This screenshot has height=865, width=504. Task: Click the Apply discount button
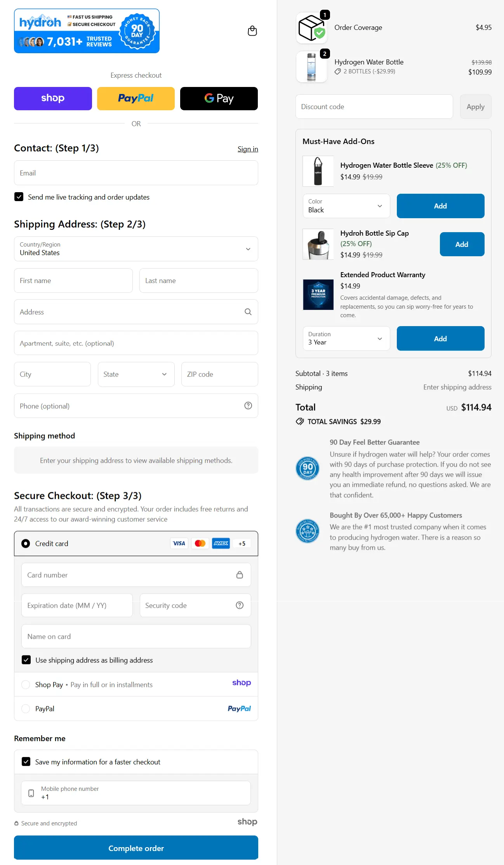475,106
